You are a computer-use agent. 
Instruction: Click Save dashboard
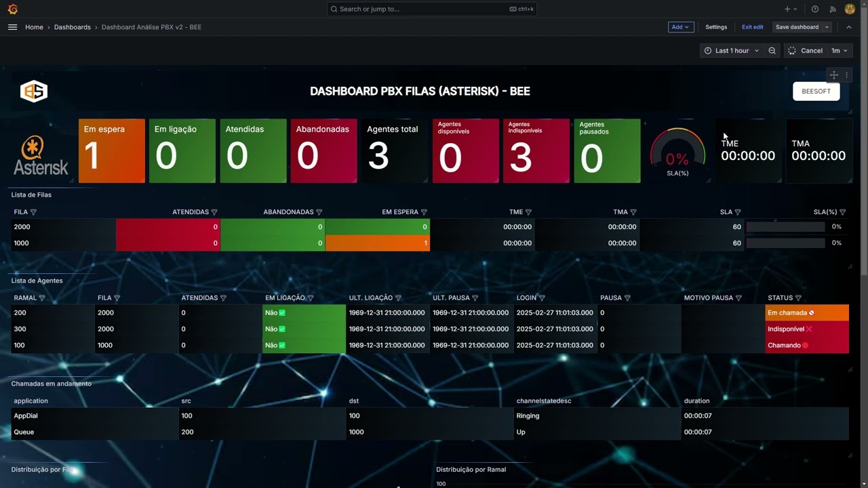tap(797, 27)
